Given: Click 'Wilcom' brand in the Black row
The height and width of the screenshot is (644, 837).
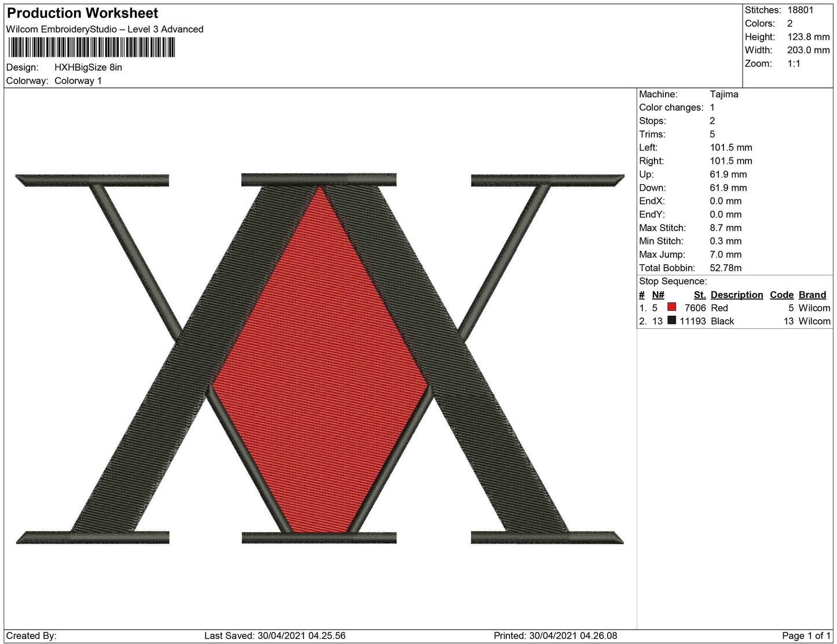Looking at the screenshot, I should click(x=814, y=321).
